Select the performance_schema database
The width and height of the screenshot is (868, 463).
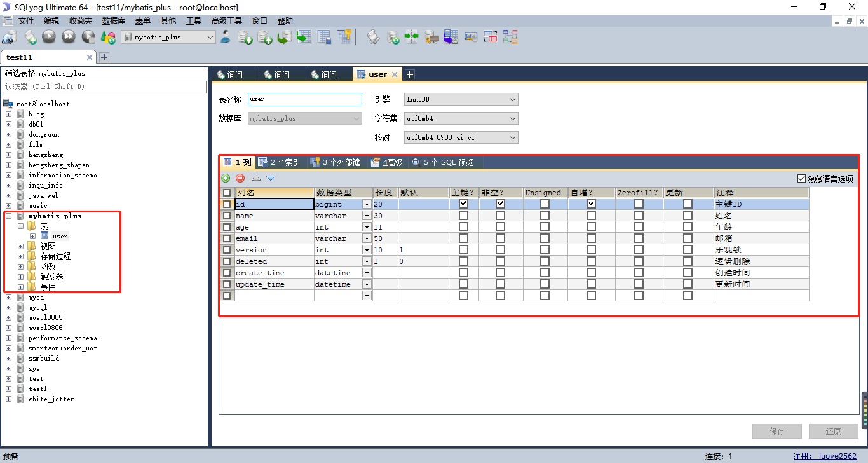pos(62,338)
